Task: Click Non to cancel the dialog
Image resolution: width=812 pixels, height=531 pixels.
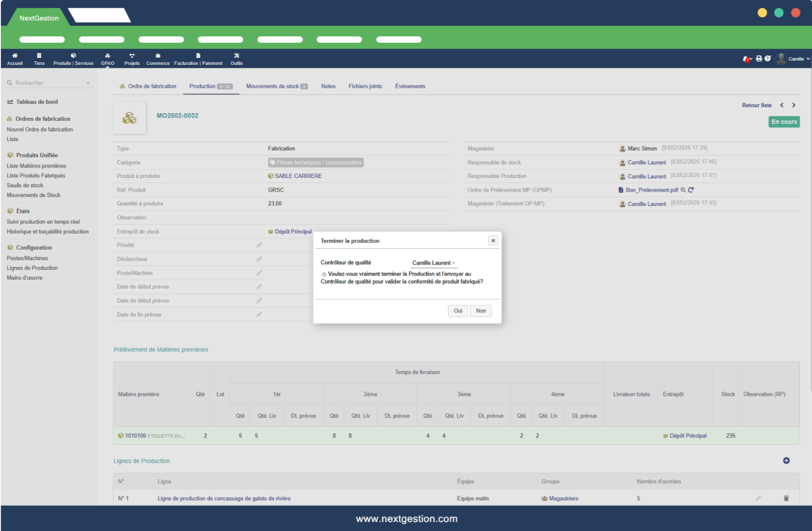Action: 481,311
